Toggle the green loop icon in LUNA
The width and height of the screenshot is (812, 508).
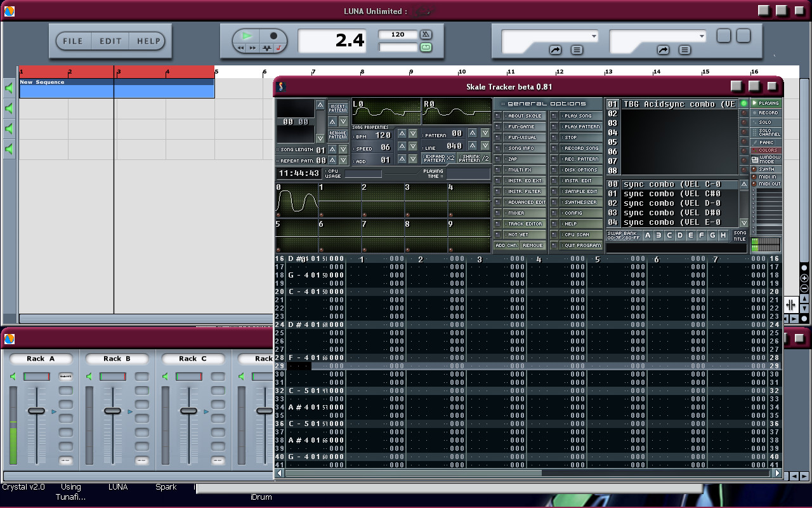426,47
